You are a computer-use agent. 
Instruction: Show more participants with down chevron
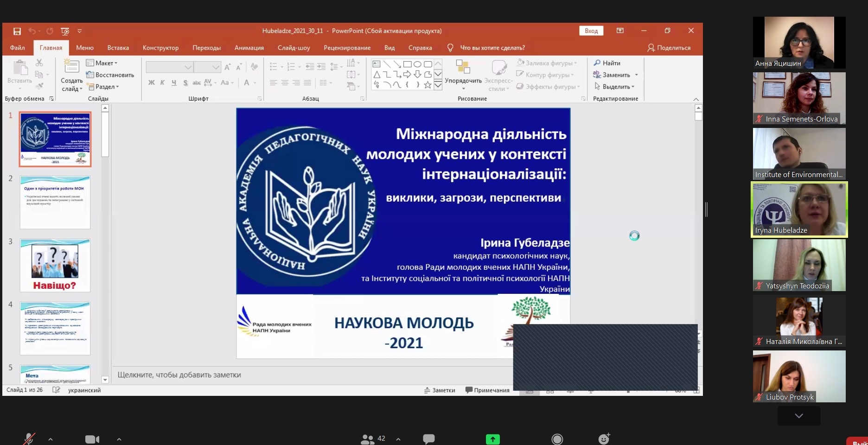798,416
